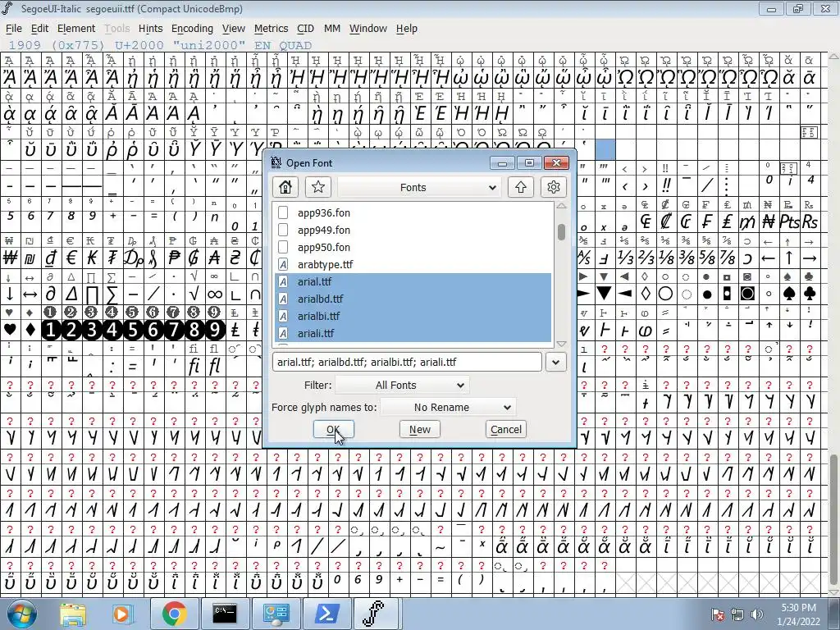Go up one directory level
840x630 pixels.
[520, 187]
